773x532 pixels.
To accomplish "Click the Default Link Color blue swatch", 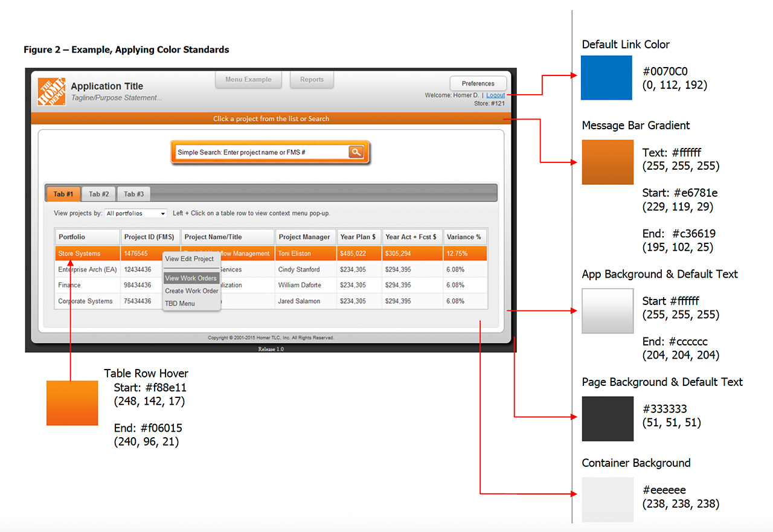I will (x=606, y=77).
